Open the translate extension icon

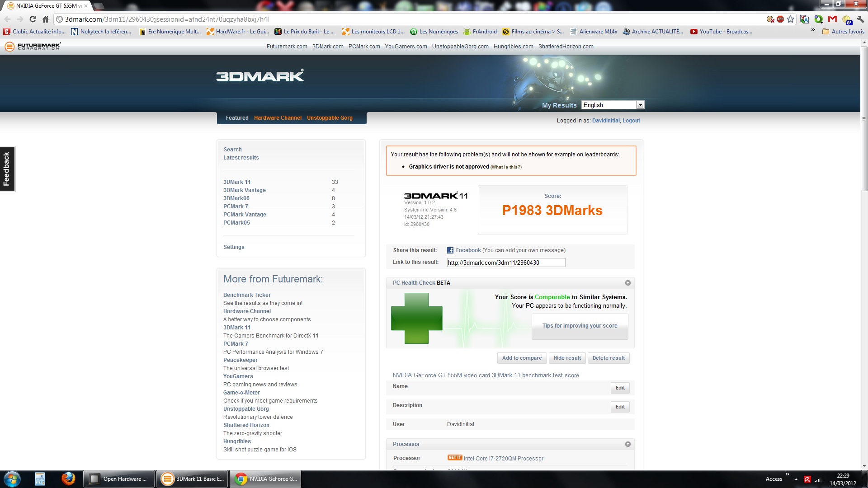click(x=804, y=19)
